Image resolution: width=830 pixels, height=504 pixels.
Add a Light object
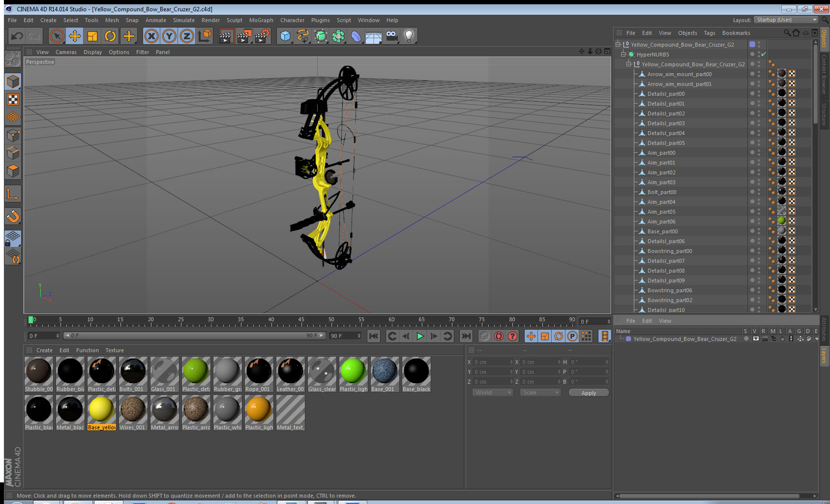[409, 36]
